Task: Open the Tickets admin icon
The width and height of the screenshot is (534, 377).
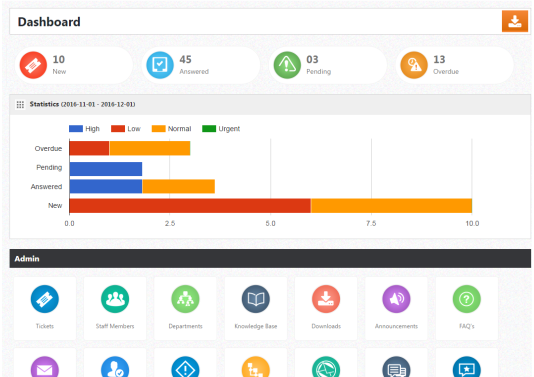Action: [45, 299]
